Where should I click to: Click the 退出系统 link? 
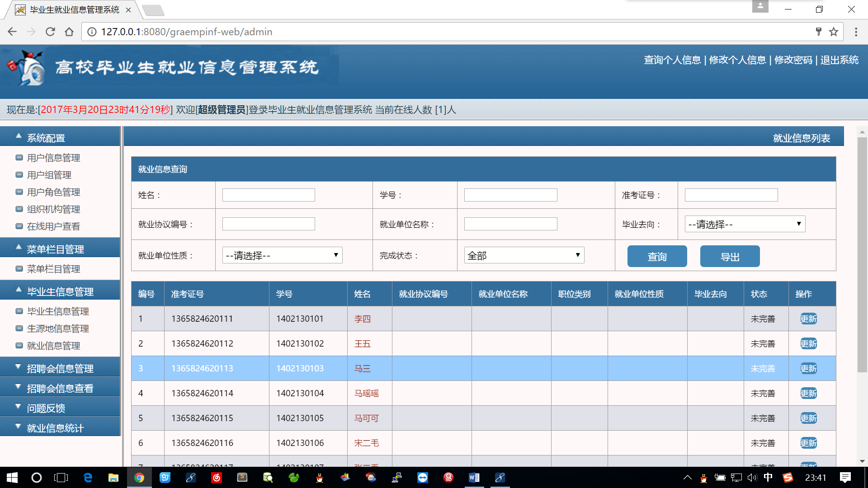(839, 60)
